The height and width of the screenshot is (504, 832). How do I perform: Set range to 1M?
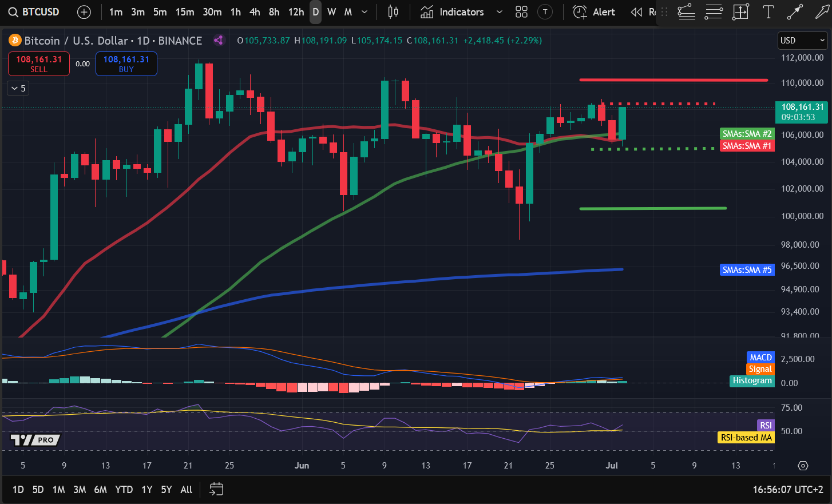58,490
